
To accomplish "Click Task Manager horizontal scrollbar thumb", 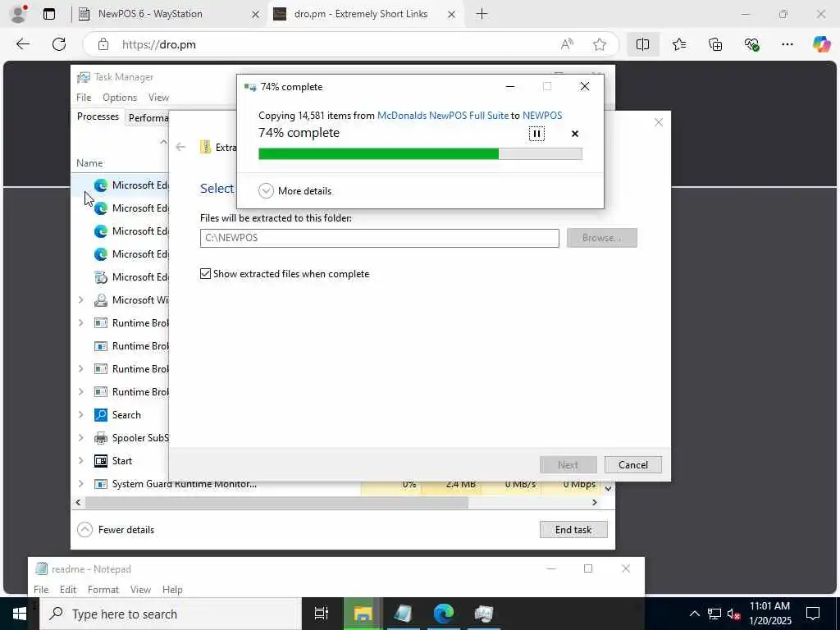I will tap(276, 503).
